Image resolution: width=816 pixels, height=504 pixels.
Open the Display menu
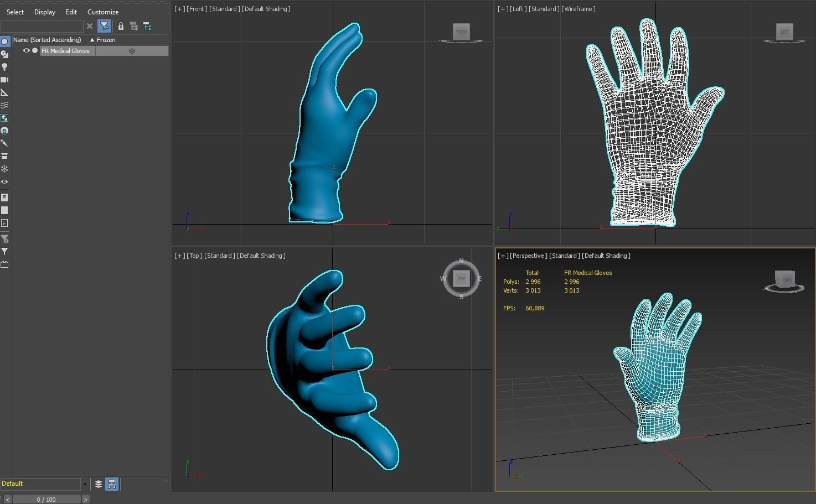coord(45,12)
